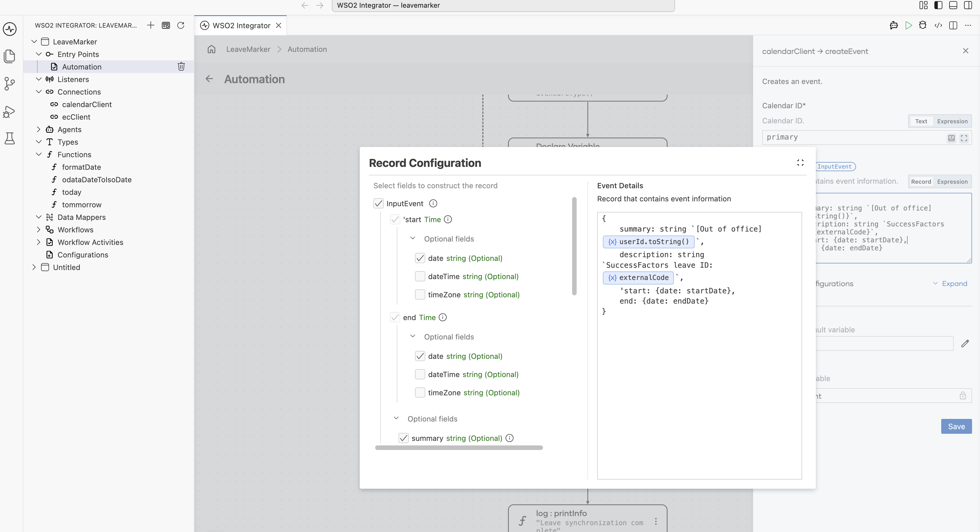Go to home breadcrumb icon
Image resolution: width=980 pixels, height=532 pixels.
[x=212, y=49]
